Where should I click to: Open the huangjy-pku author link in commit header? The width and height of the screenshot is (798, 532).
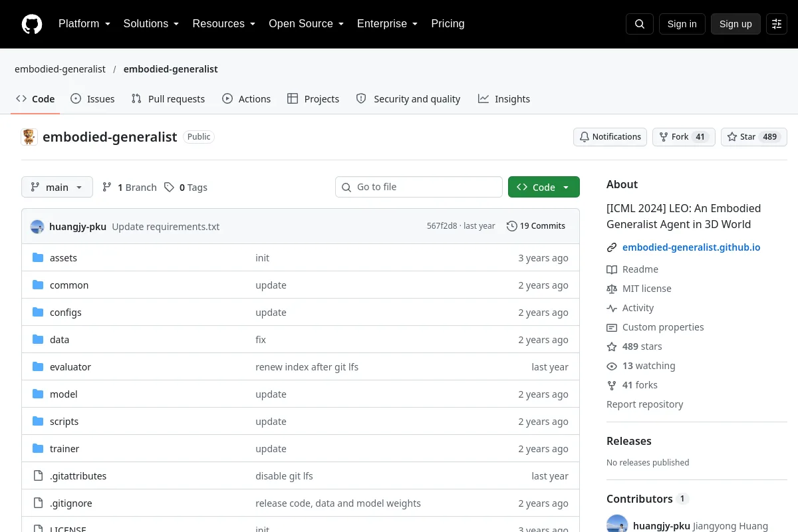pyautogui.click(x=78, y=227)
